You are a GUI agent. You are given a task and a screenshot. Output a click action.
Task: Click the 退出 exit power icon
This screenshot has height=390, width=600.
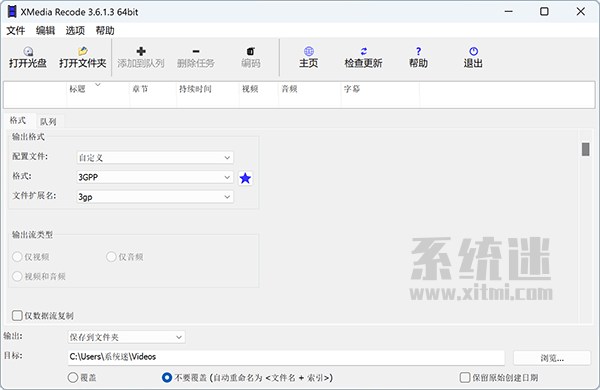point(473,51)
